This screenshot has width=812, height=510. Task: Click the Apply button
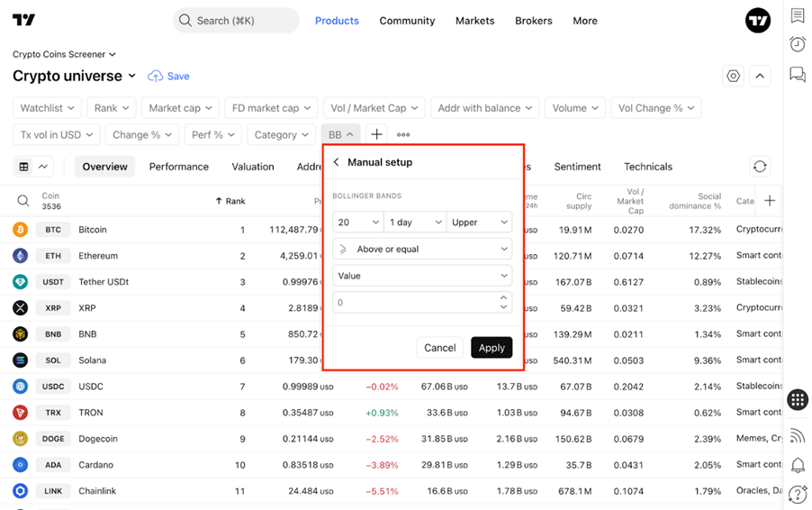(492, 347)
